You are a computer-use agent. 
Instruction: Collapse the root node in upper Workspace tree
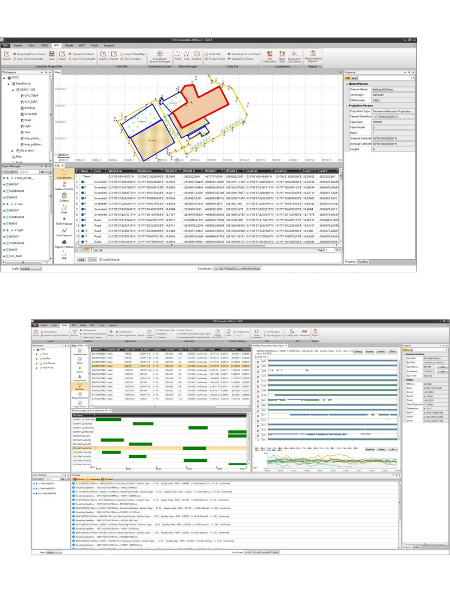[x=5, y=78]
